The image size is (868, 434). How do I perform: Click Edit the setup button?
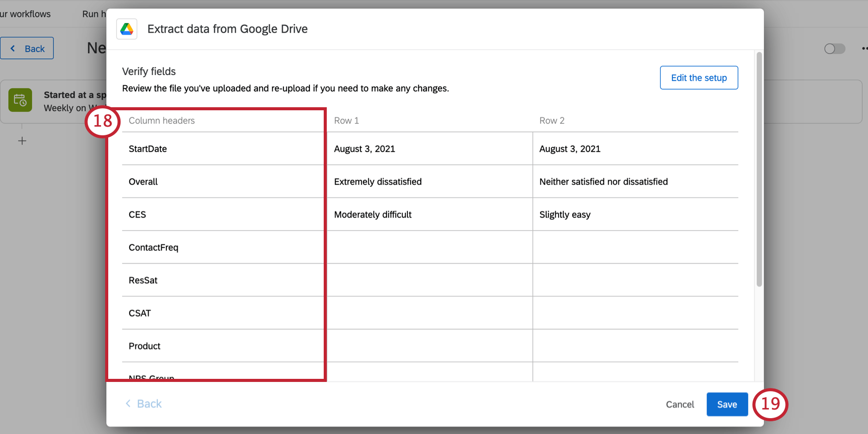coord(698,78)
